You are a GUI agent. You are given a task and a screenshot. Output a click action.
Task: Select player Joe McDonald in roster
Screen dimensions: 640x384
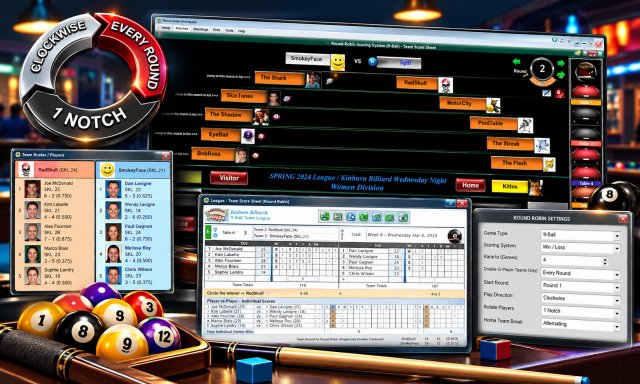click(55, 189)
